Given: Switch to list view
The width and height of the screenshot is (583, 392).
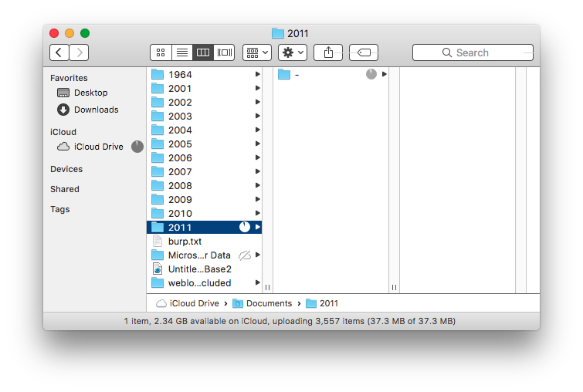Looking at the screenshot, I should [x=181, y=52].
